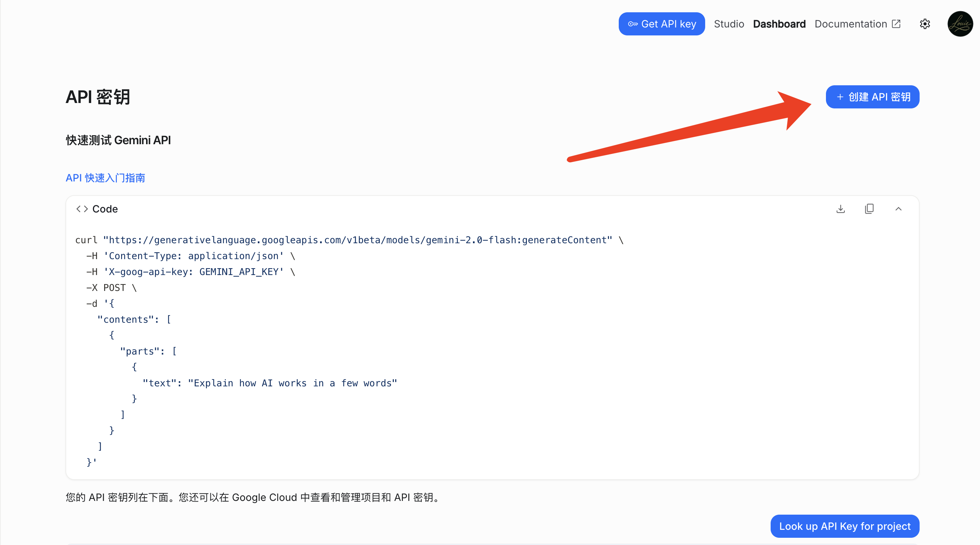Copy the code snippet with the copy icon

869,209
